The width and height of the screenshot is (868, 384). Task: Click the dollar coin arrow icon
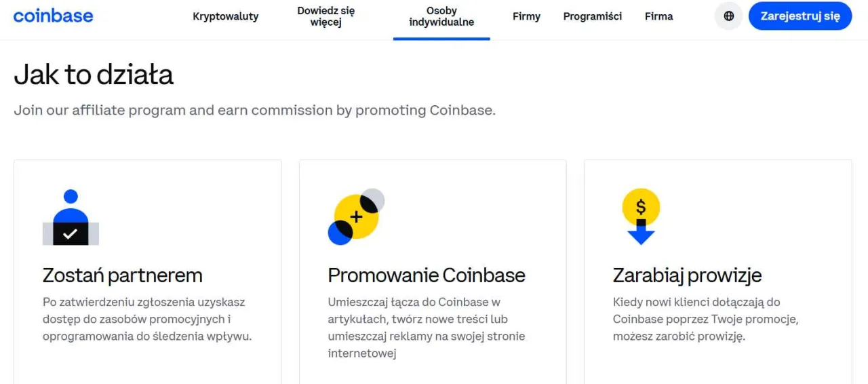tap(641, 216)
